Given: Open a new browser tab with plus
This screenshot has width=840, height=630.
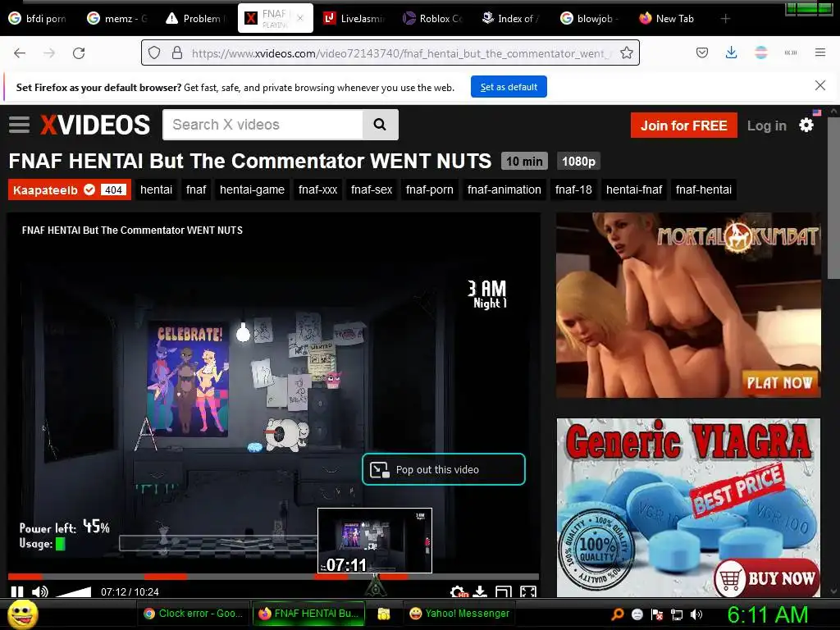Looking at the screenshot, I should click(725, 19).
